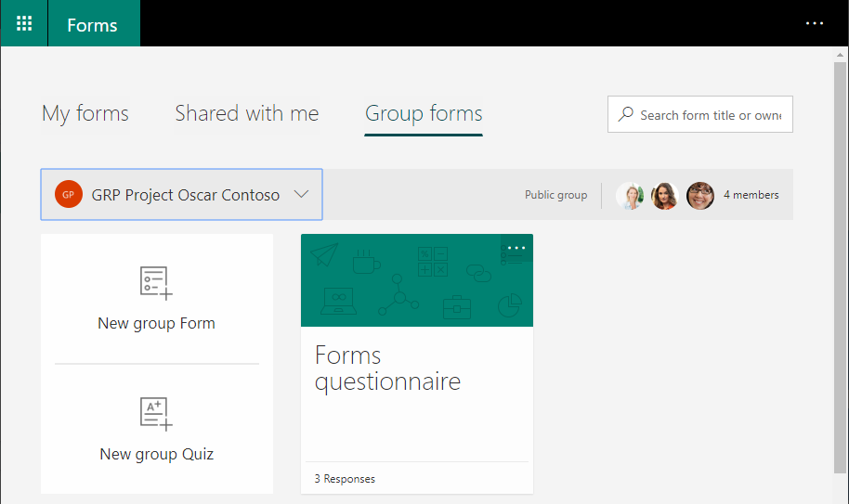Click the search form title input field
This screenshot has height=504, width=849.
click(711, 115)
